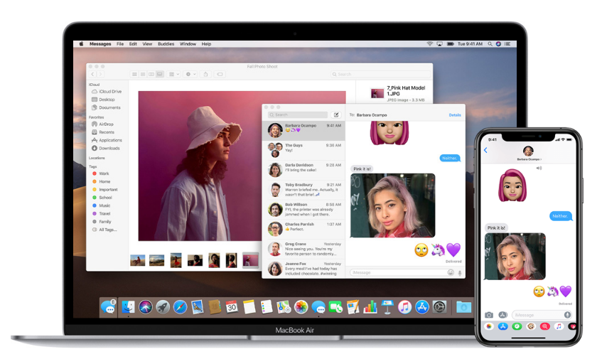Open Toby Bradbury conversation

(303, 189)
